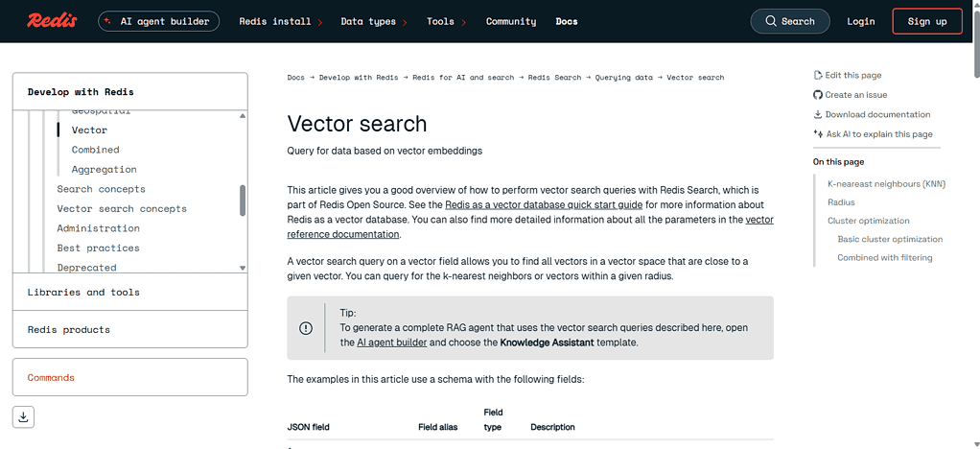Open the AI agent builder pill
Image resolution: width=980 pixels, height=449 pixels.
click(x=159, y=21)
